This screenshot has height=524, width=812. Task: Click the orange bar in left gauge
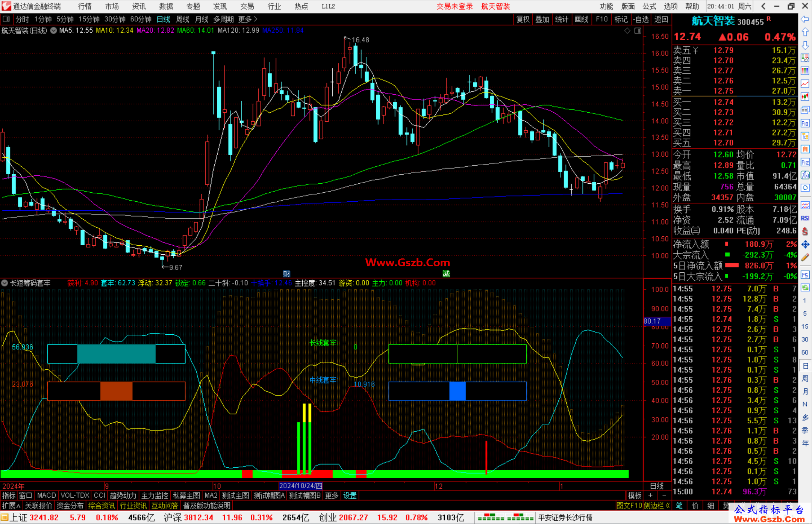[x=116, y=391]
